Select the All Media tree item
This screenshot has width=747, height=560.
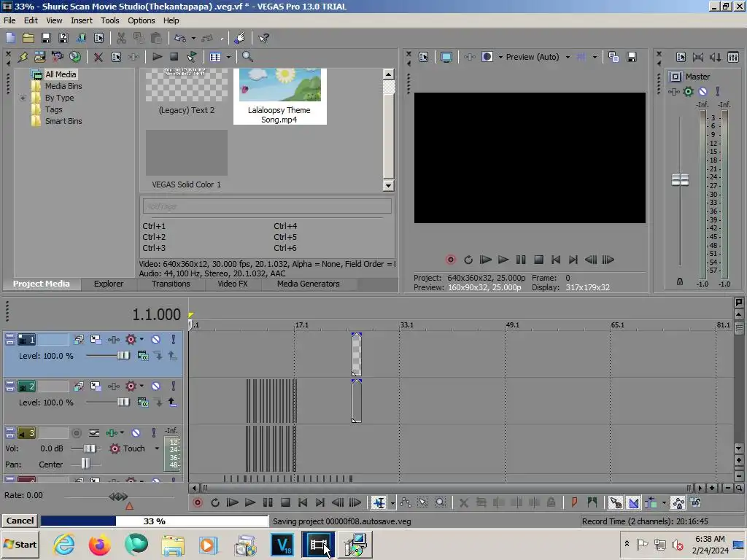(61, 74)
